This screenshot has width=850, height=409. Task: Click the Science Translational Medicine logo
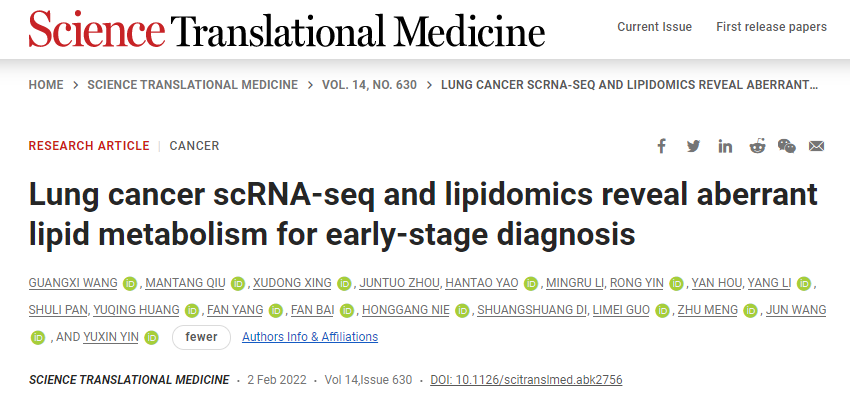pos(287,28)
